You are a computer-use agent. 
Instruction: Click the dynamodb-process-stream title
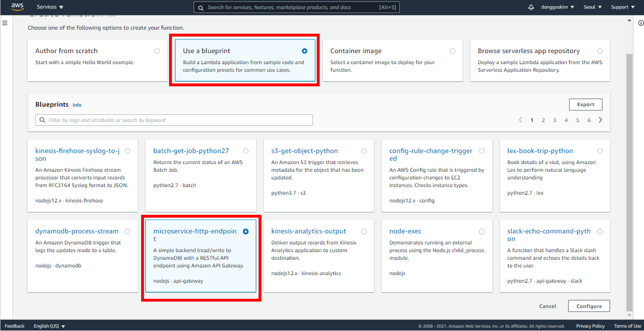tap(77, 231)
